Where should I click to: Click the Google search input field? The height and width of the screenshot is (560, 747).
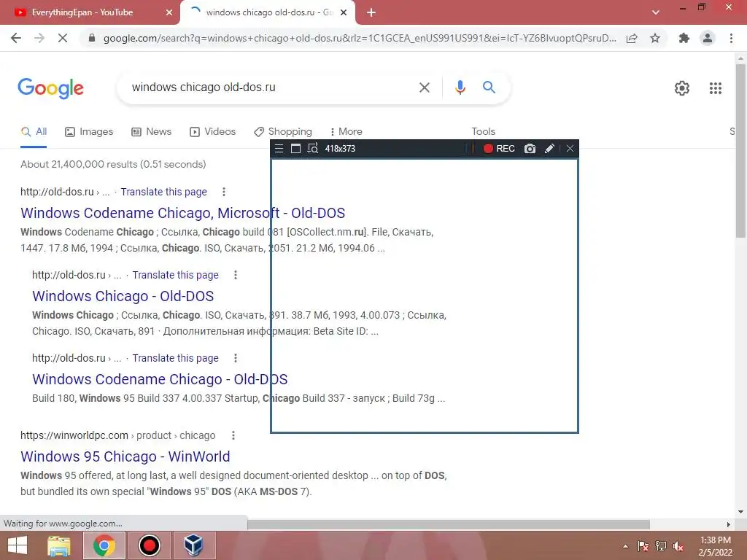269,87
